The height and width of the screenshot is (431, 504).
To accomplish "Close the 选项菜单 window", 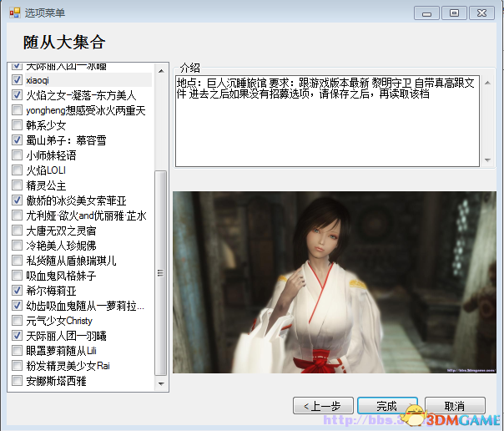I will (481, 13).
